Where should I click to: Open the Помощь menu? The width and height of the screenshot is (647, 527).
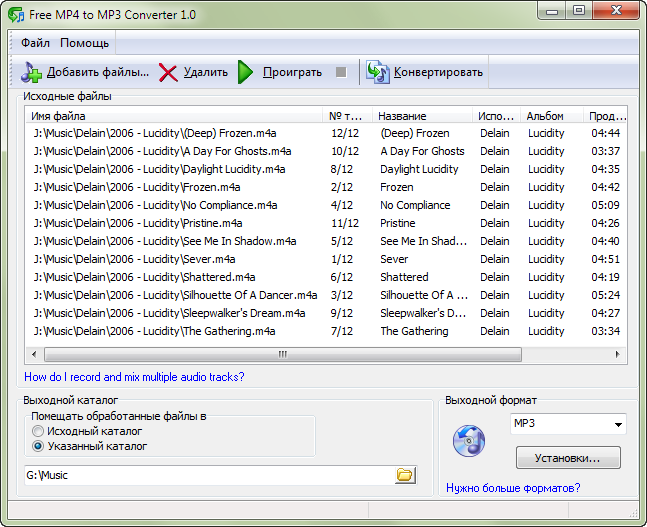point(85,43)
